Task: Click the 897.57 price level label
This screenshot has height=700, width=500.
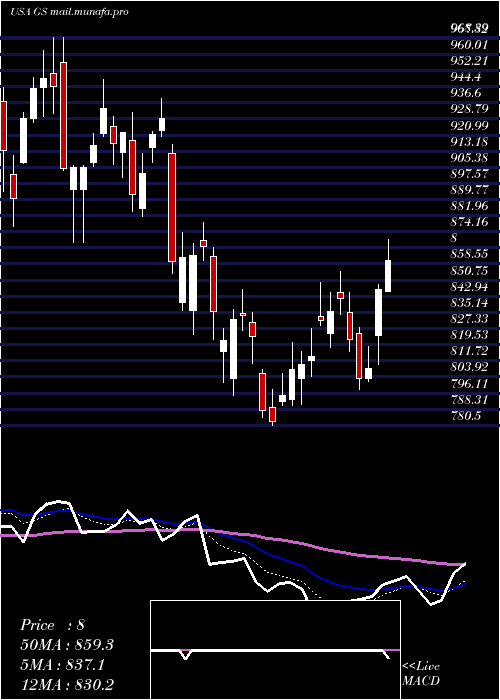Action: (x=469, y=174)
